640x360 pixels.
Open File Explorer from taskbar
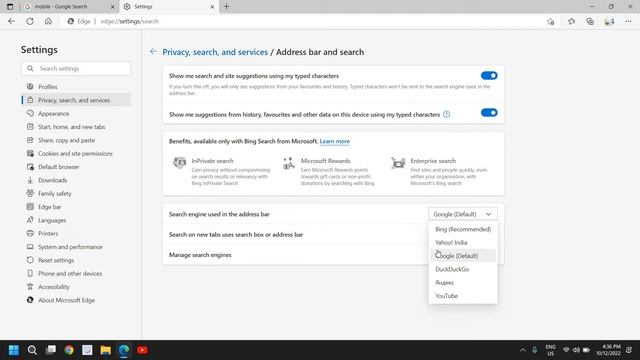(x=106, y=350)
